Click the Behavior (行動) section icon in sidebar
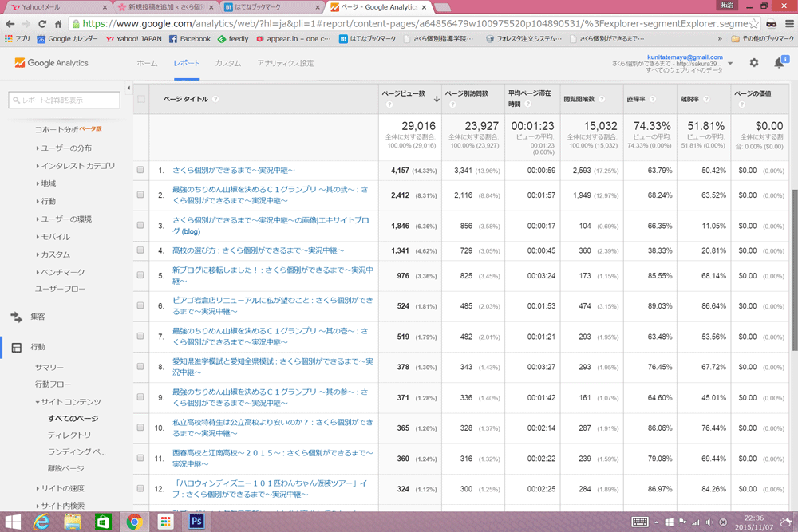The image size is (798, 532). pos(16,347)
